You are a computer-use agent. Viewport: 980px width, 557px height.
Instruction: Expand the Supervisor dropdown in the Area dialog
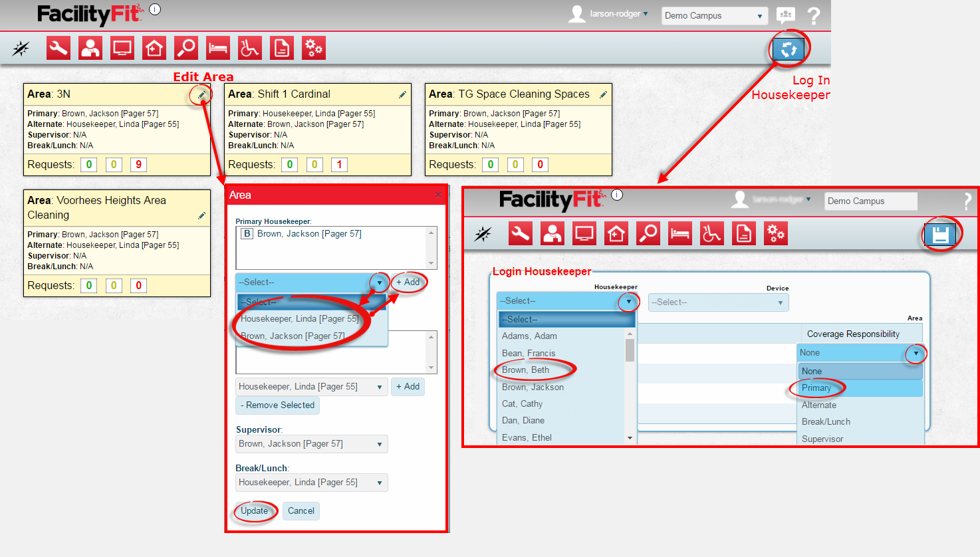click(x=311, y=444)
